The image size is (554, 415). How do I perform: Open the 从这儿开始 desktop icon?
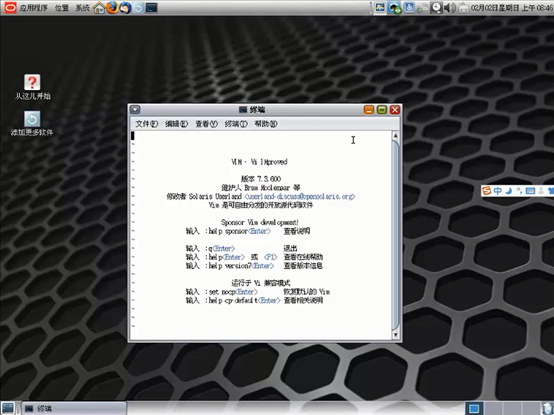click(x=32, y=87)
